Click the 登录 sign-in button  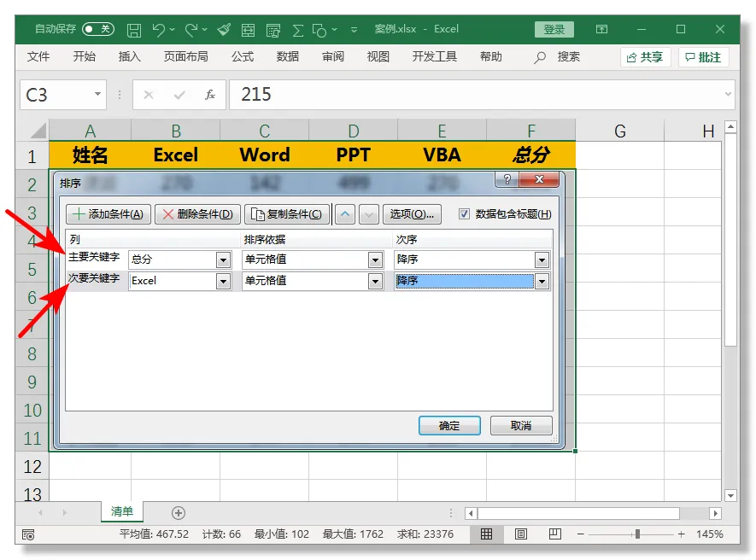click(554, 29)
